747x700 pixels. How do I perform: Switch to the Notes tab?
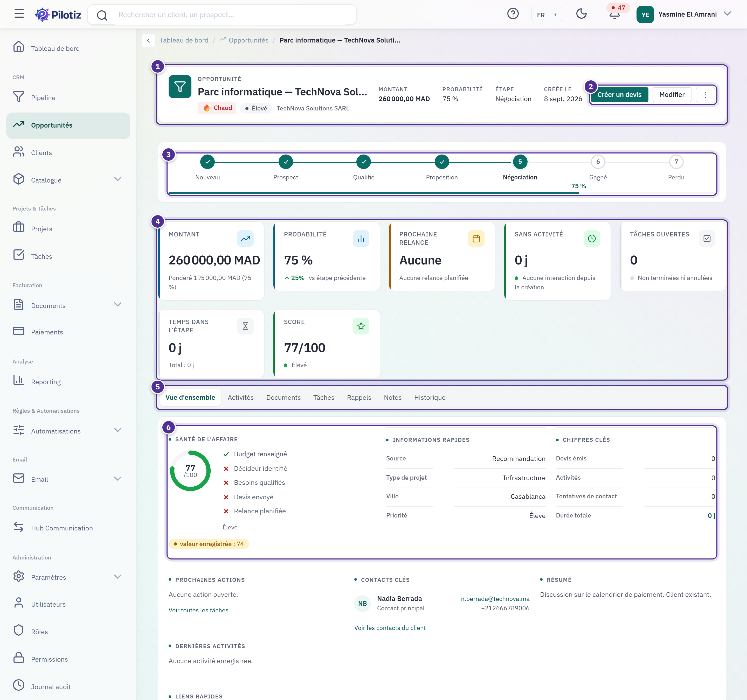393,397
